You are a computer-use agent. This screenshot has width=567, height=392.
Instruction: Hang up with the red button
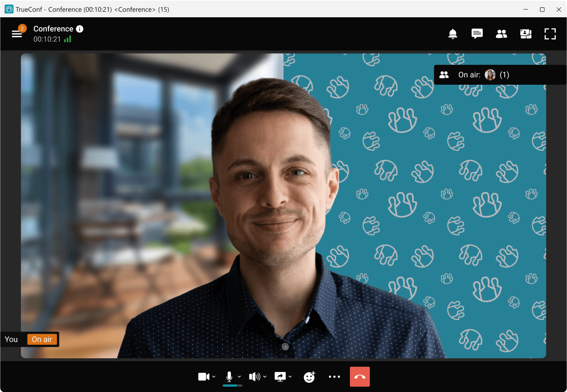point(360,377)
